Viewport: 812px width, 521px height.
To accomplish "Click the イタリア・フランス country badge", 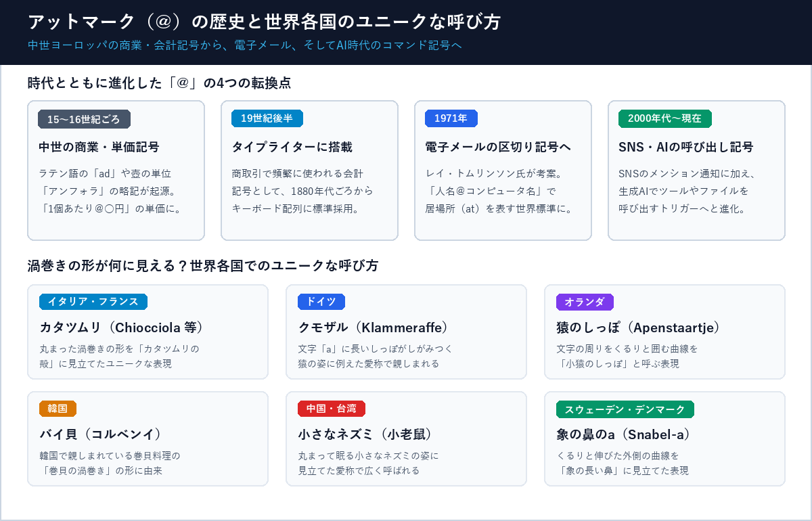I will point(93,302).
